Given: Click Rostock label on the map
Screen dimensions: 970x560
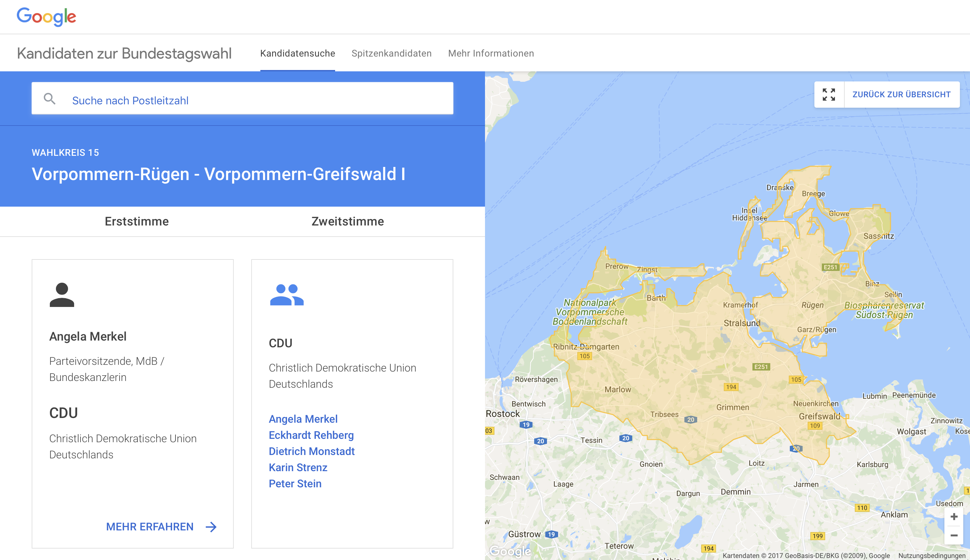Looking at the screenshot, I should click(x=502, y=414).
